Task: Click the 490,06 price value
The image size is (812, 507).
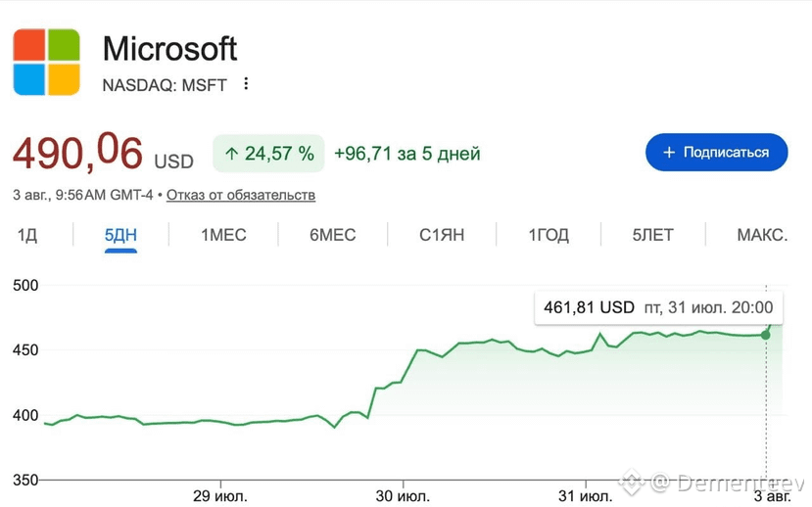Action: click(77, 153)
